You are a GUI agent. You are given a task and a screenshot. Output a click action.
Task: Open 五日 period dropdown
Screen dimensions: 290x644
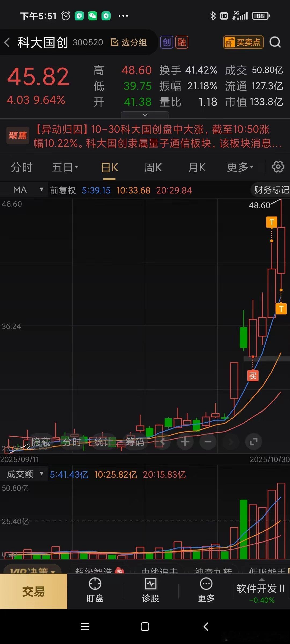click(65, 167)
